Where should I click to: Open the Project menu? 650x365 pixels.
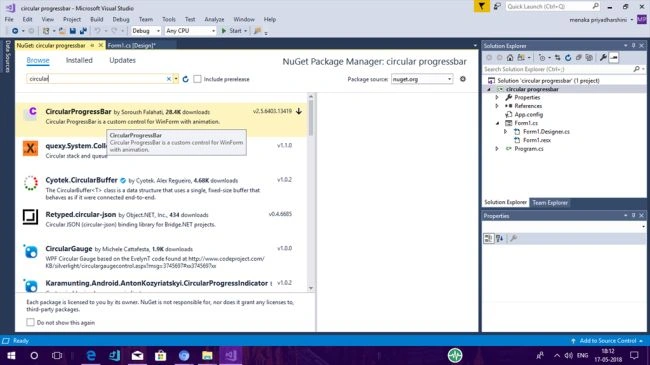click(x=72, y=19)
